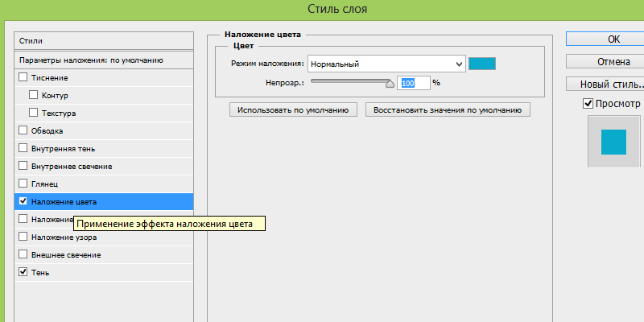Uncheck the Просмотр preview checkbox
Image resolution: width=644 pixels, height=322 pixels.
pos(588,104)
